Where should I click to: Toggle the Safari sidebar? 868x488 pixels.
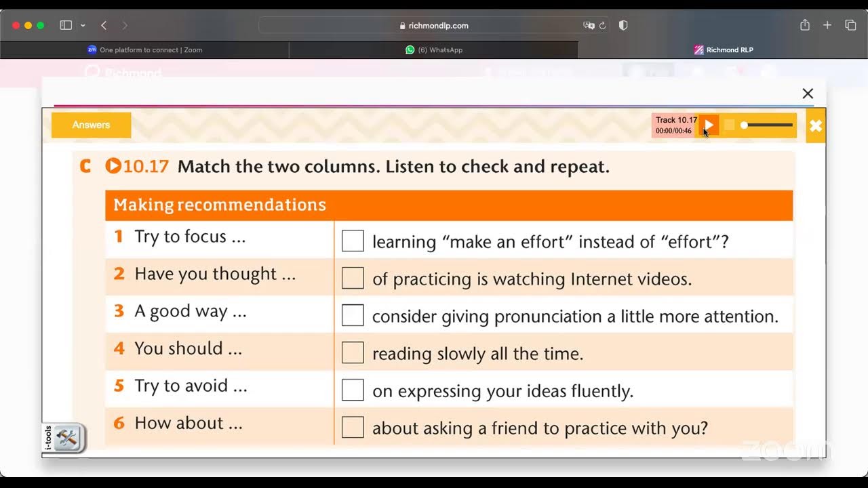66,25
